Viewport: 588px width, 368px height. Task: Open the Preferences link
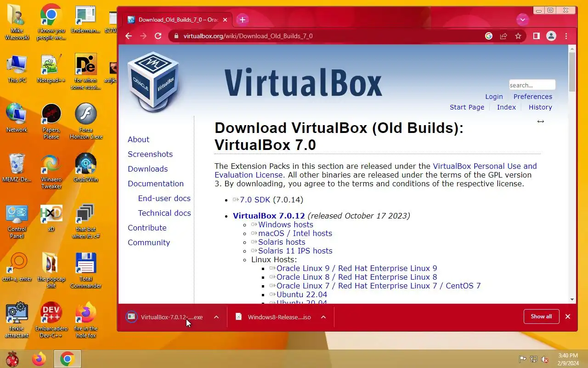[533, 97]
